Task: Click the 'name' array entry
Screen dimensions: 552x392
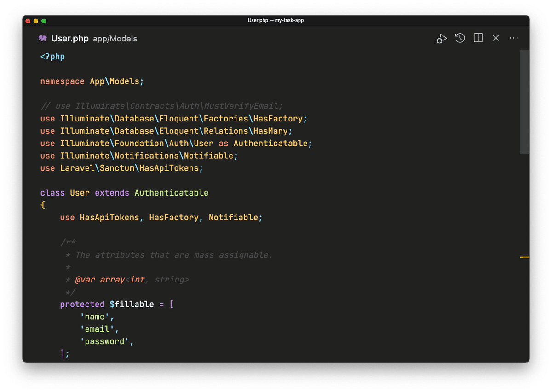Action: pyautogui.click(x=97, y=317)
